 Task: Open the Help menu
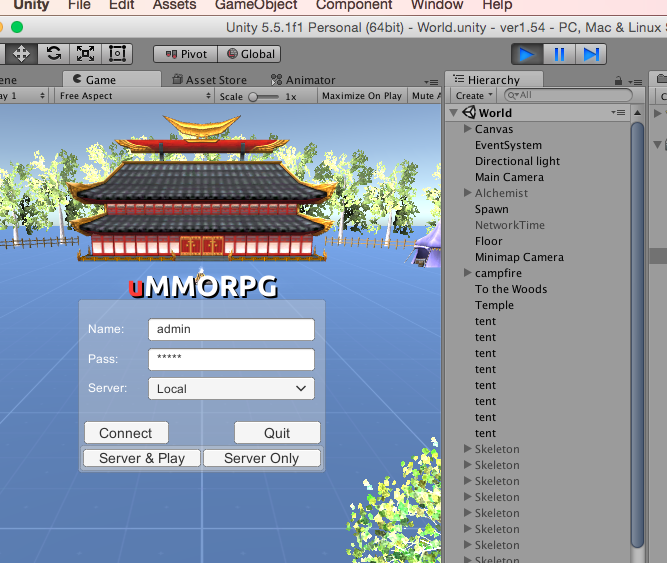[497, 6]
